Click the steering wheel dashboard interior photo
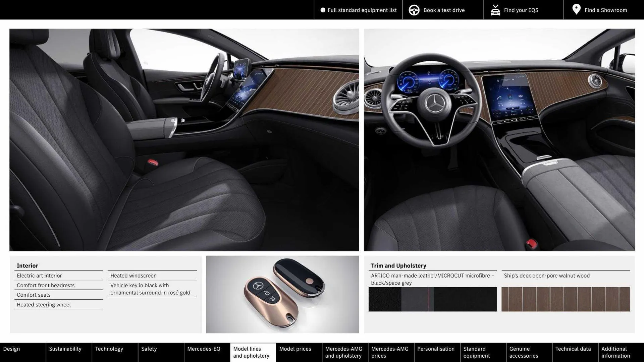This screenshot has width=644, height=362. pos(499,140)
